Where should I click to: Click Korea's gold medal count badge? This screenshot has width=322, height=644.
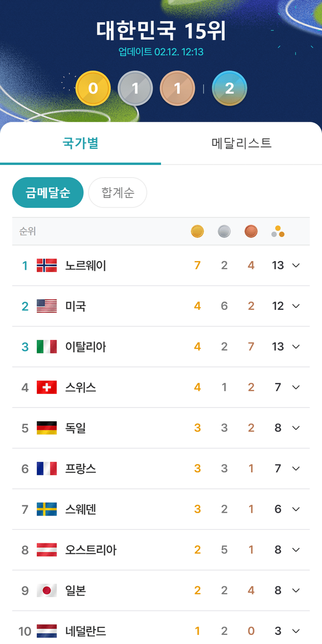[93, 89]
